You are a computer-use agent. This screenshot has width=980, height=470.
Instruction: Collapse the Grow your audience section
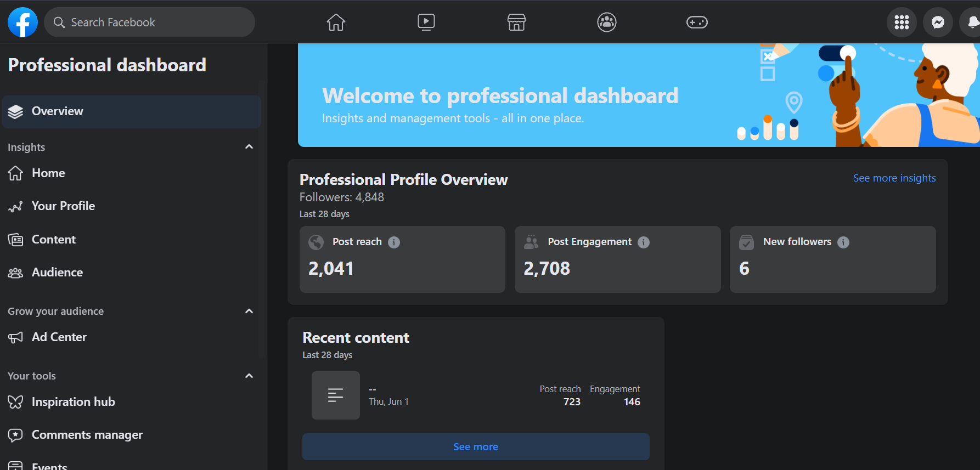[249, 311]
